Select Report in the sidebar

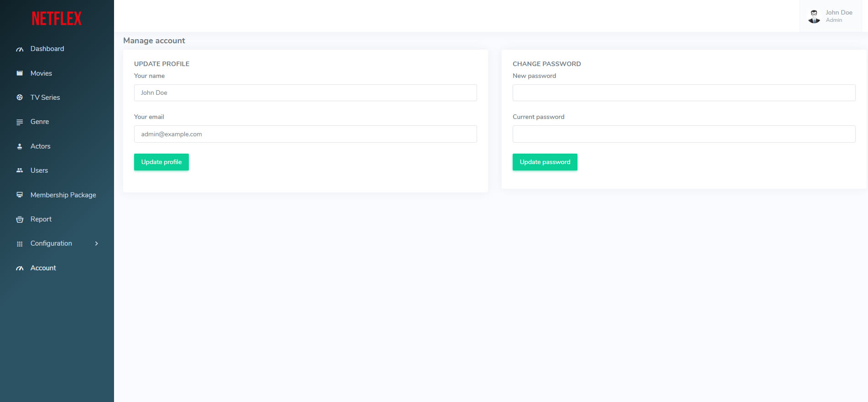click(x=57, y=219)
